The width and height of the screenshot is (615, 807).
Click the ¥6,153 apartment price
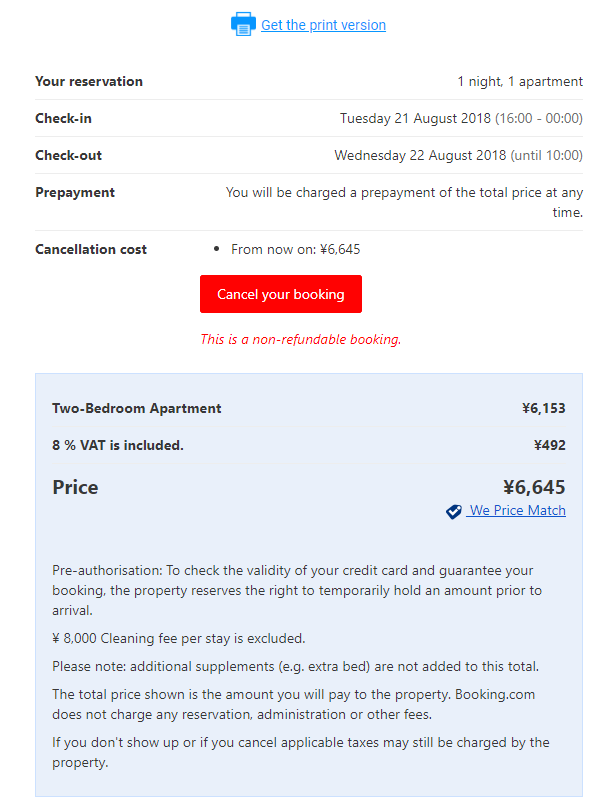pyautogui.click(x=543, y=408)
